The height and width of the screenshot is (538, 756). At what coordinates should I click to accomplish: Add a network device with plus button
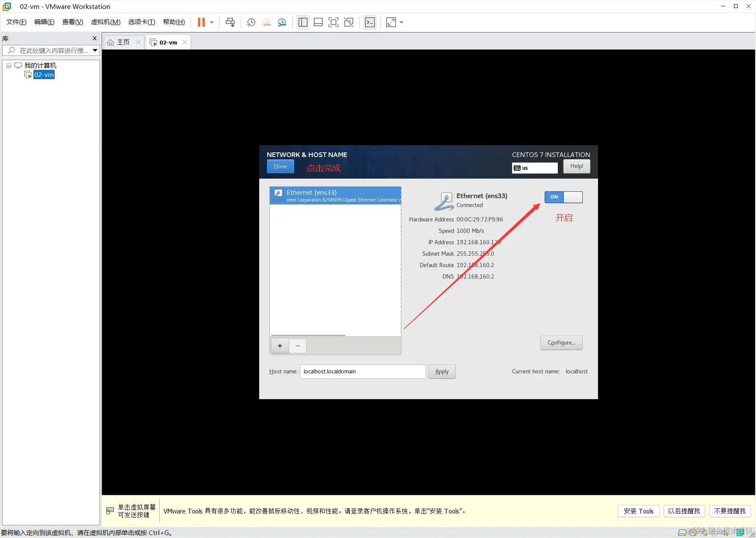[280, 346]
